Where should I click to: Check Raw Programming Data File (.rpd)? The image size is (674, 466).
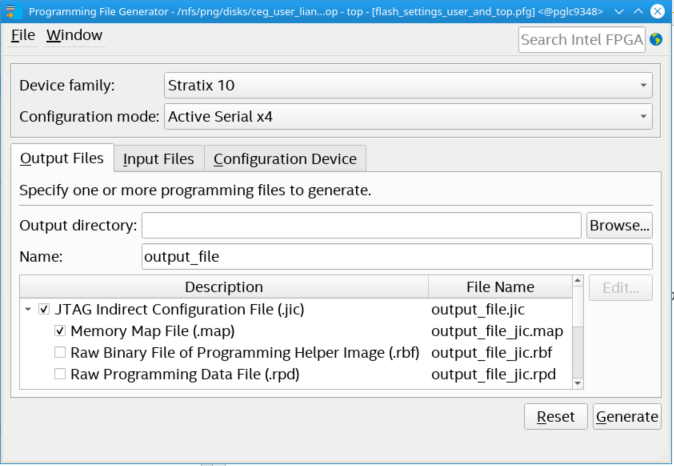(x=60, y=375)
